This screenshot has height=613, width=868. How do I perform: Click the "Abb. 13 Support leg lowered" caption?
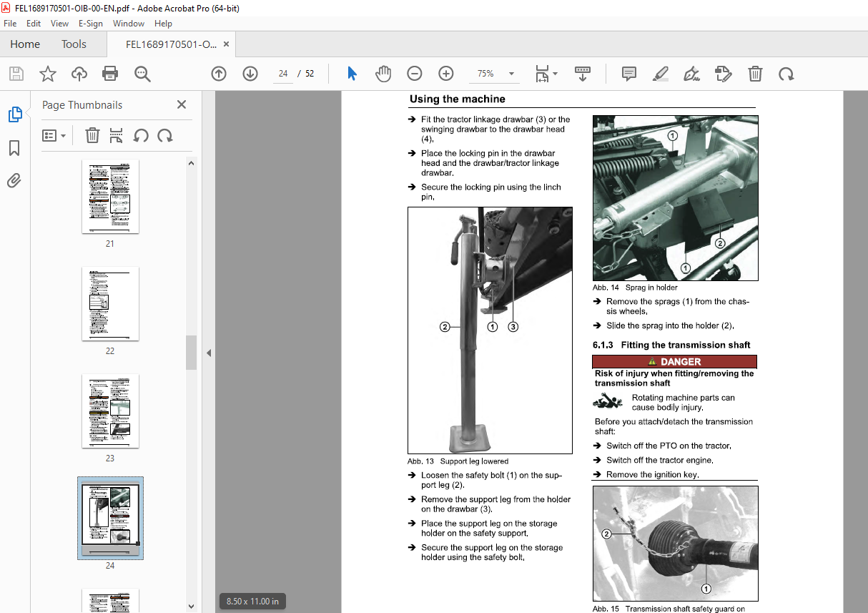coord(458,461)
